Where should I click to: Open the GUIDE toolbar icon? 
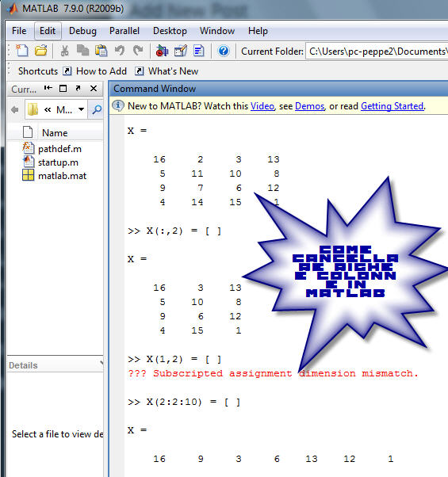(181, 51)
